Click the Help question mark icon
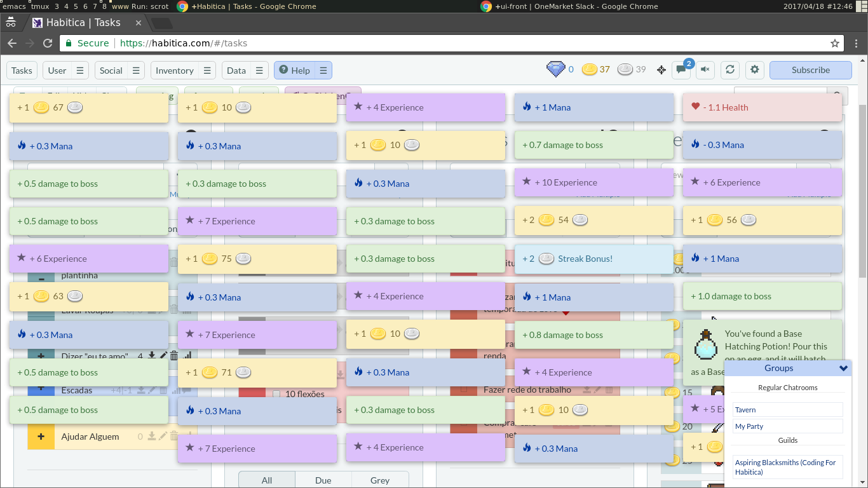Screen dimensions: 868x488 coord(283,70)
